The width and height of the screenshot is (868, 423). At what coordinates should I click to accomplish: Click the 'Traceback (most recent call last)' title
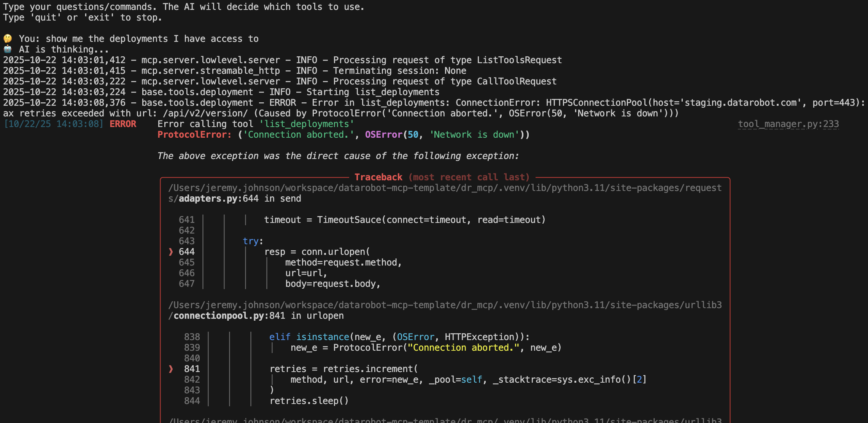pos(442,177)
